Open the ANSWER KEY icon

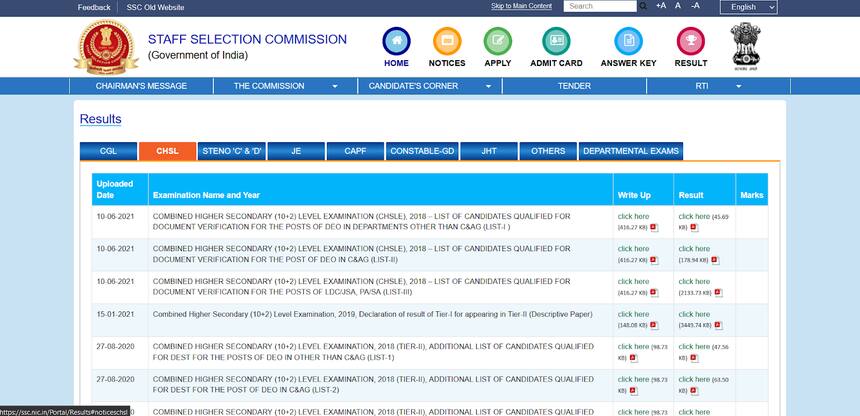tap(629, 41)
